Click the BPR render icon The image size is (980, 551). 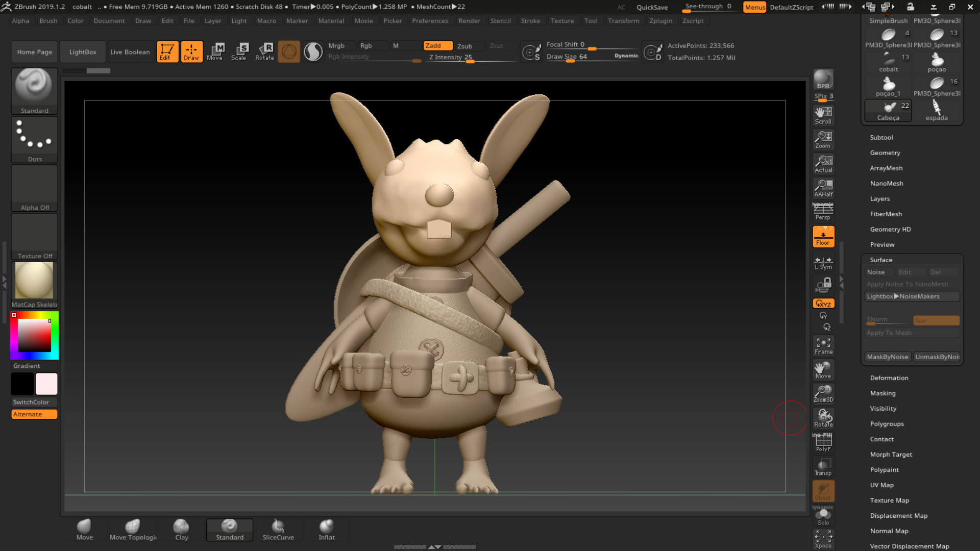(823, 80)
